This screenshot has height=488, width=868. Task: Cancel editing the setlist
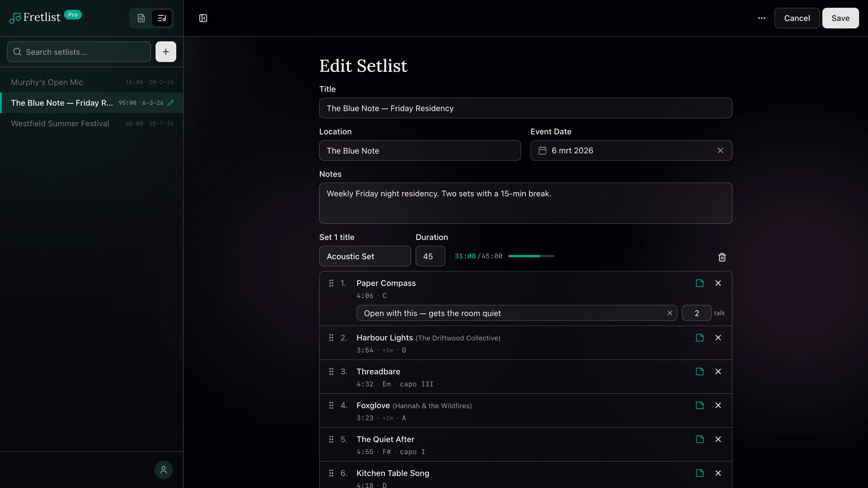[797, 18]
